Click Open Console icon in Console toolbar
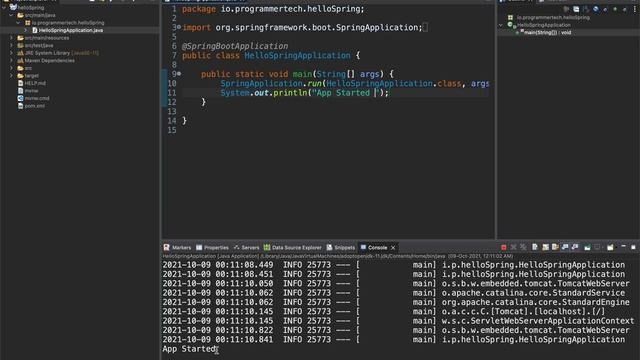Screen dimensions: 640x360 coord(611,247)
